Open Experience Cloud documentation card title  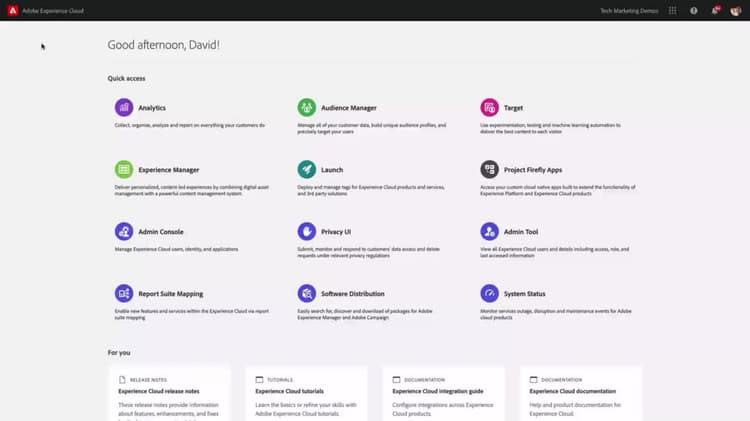click(573, 391)
